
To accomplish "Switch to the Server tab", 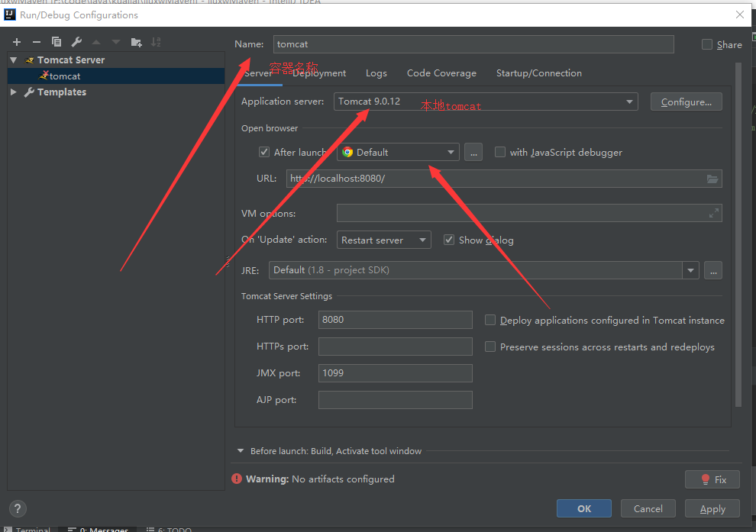I will point(258,73).
